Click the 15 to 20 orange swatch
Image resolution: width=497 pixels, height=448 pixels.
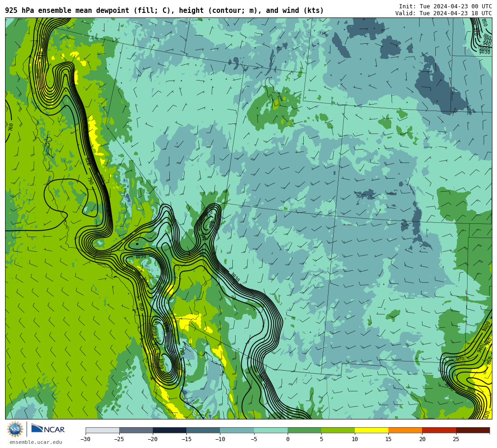405,430
